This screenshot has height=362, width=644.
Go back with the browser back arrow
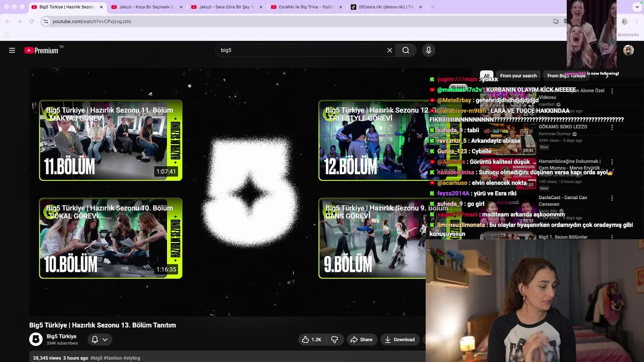tap(8, 21)
